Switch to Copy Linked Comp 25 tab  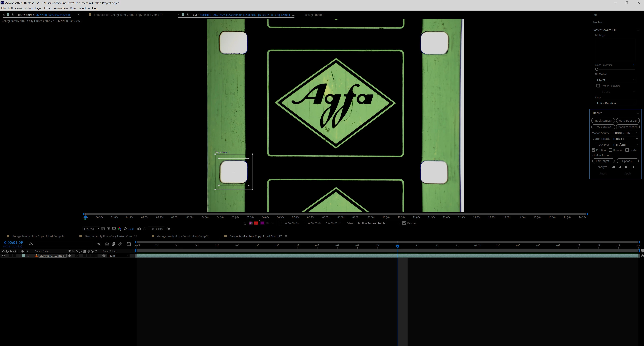111,236
